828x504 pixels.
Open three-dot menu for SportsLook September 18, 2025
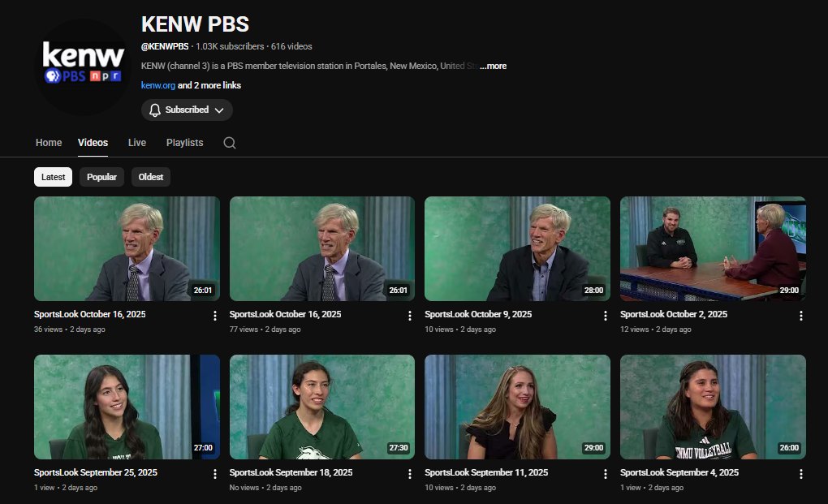[410, 474]
